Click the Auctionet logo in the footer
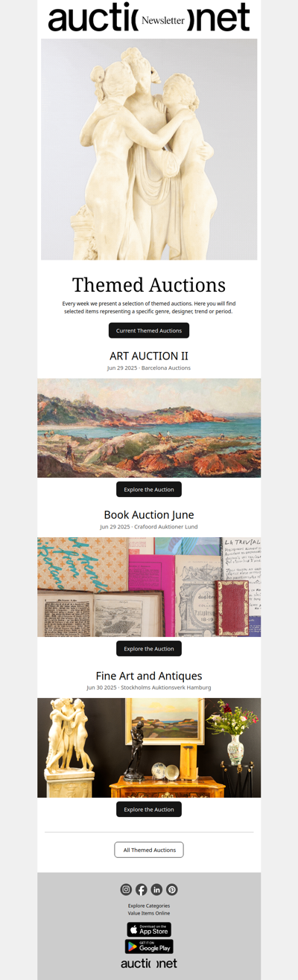 coord(149,964)
